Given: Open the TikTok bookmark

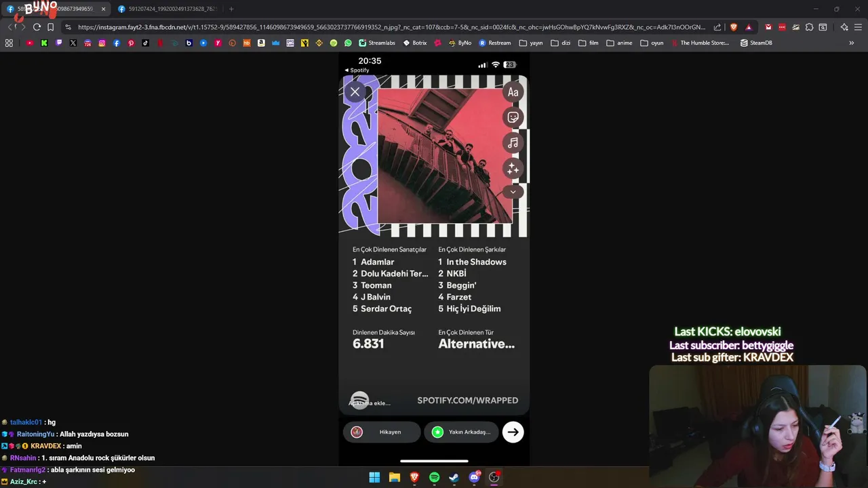Looking at the screenshot, I should (146, 43).
